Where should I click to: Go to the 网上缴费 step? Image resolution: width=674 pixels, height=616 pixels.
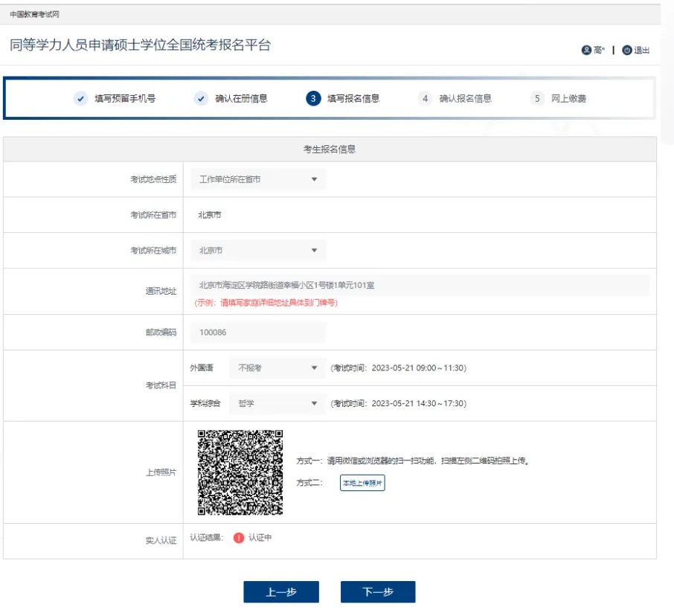(x=568, y=99)
